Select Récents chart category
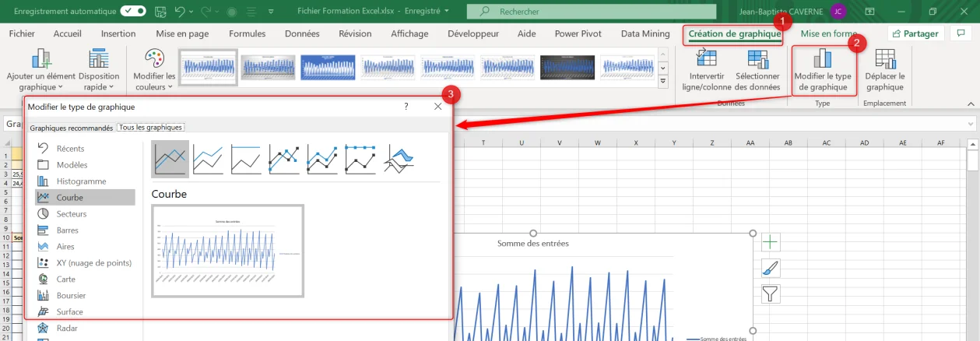This screenshot has width=980, height=341. point(85,148)
